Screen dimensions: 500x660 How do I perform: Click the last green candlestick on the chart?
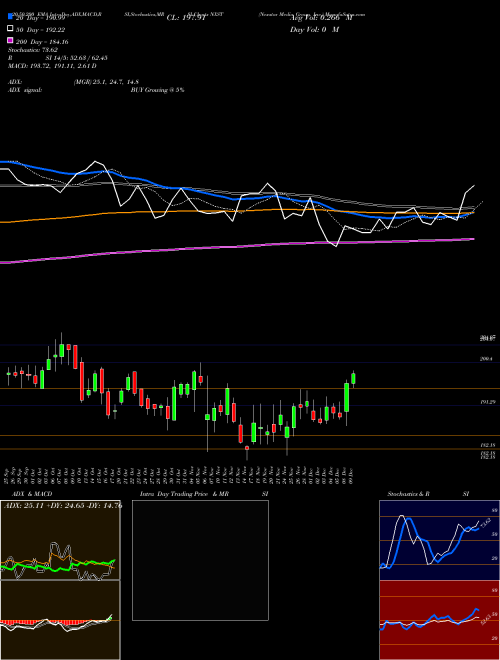click(x=354, y=378)
